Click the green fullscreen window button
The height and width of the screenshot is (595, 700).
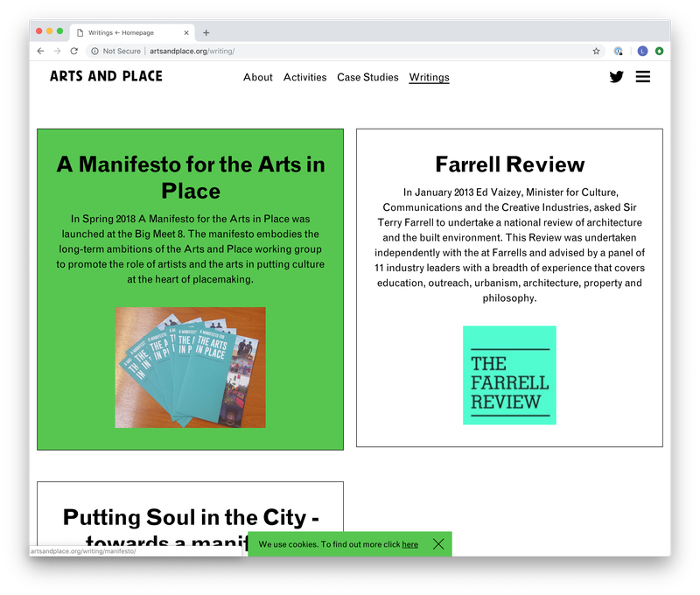pos(59,31)
